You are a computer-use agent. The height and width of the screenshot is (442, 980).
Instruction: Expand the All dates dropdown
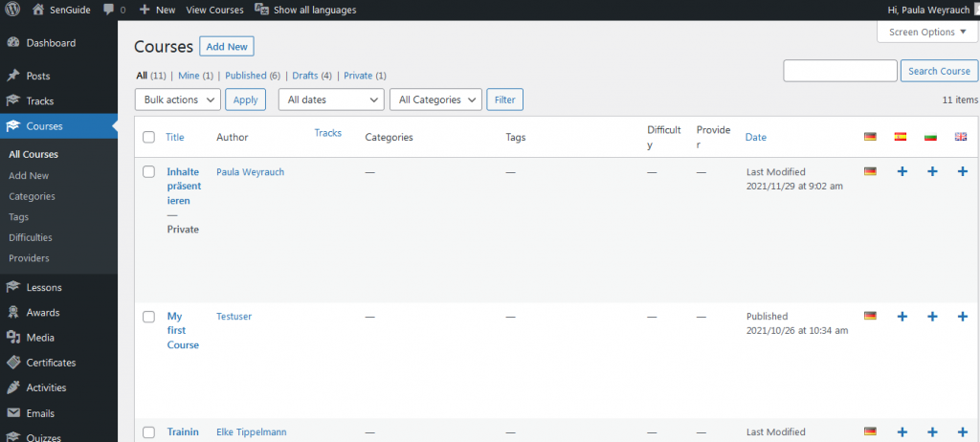pyautogui.click(x=331, y=99)
